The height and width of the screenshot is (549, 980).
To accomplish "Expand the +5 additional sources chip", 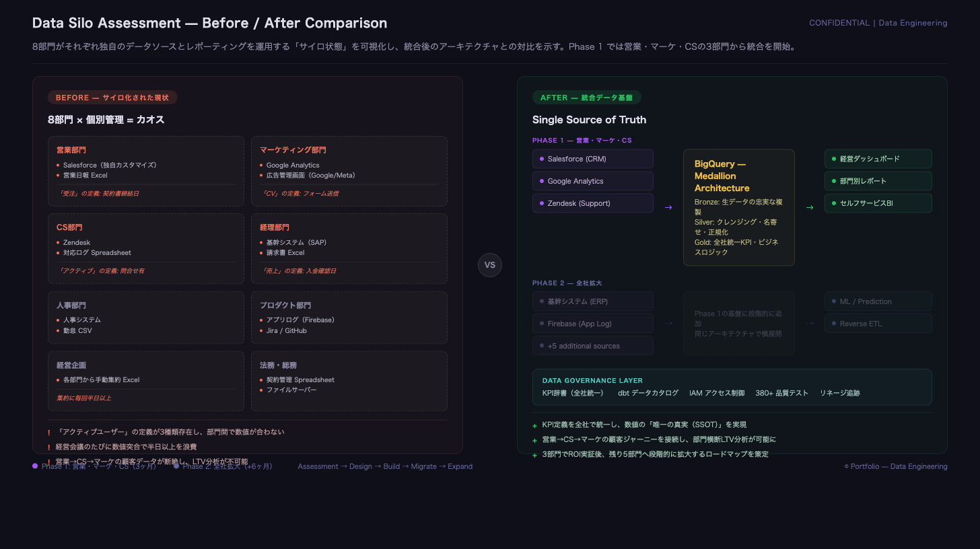I will pyautogui.click(x=592, y=346).
